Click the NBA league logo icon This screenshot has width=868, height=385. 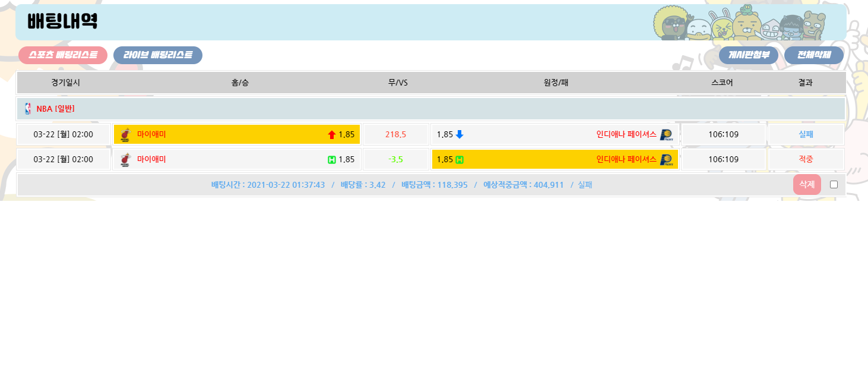[28, 109]
